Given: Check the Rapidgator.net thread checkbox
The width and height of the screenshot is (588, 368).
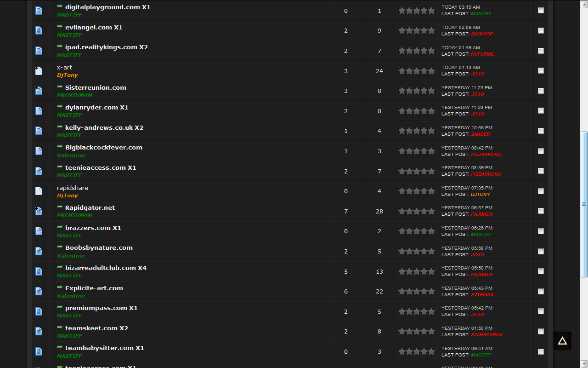Looking at the screenshot, I should (x=541, y=211).
